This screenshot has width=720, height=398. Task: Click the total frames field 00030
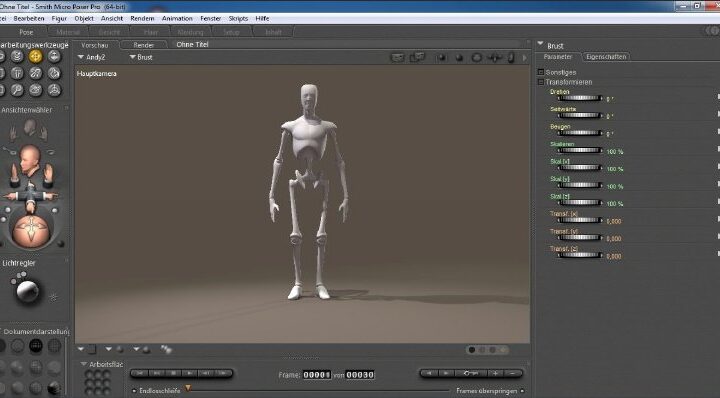click(x=360, y=375)
